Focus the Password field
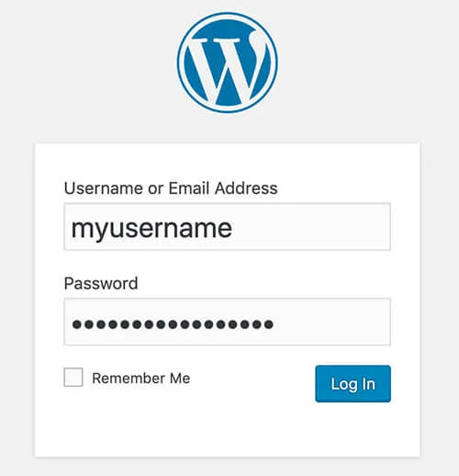 227,322
